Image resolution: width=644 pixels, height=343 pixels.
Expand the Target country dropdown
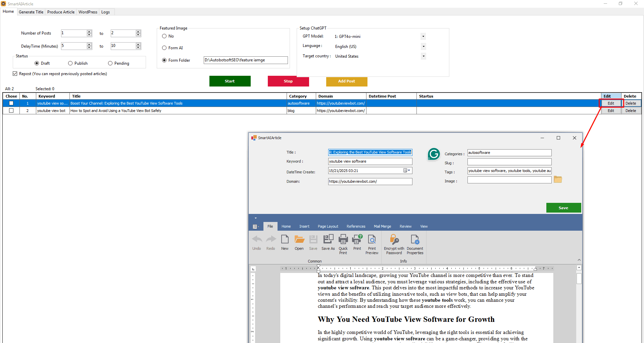coord(424,56)
